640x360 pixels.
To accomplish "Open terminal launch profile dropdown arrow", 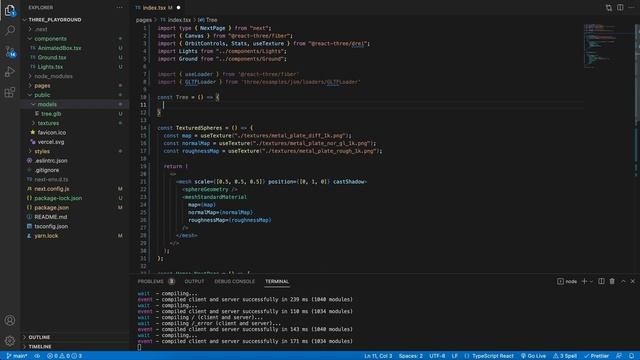I will 591,281.
